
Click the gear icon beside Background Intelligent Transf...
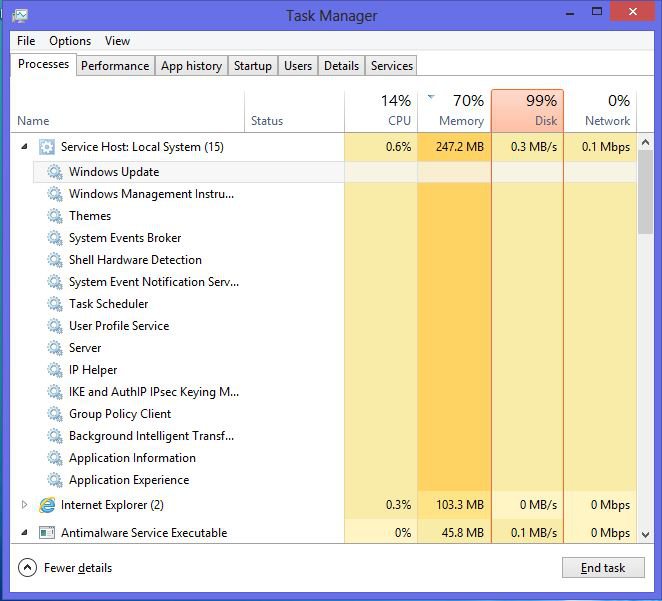(54, 436)
